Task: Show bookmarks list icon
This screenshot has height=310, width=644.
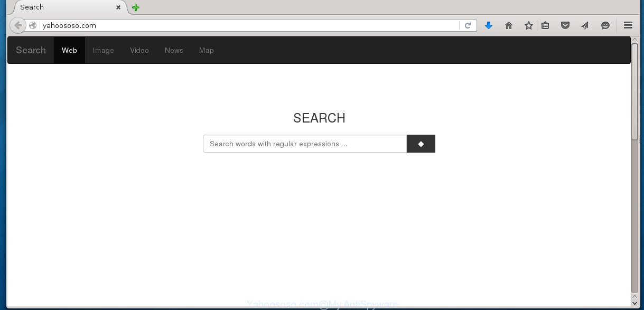Action: tap(545, 25)
